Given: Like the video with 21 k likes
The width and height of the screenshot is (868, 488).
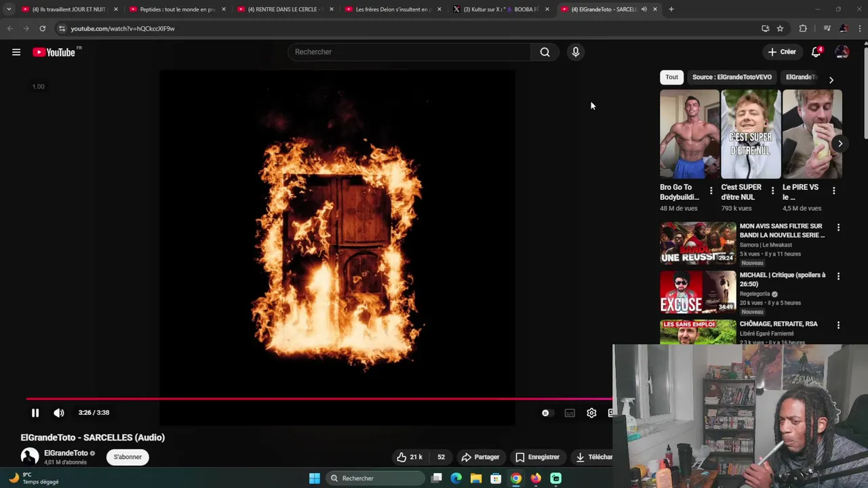Looking at the screenshot, I should click(410, 457).
